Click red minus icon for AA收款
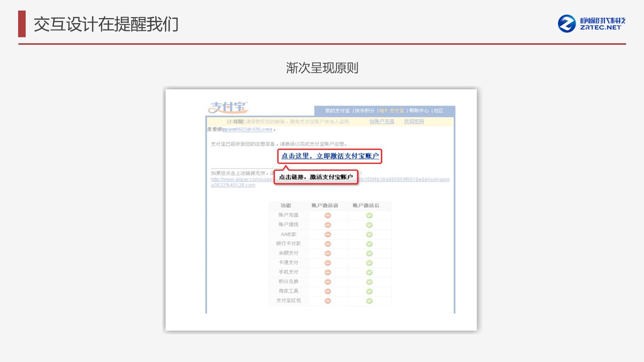The image size is (644, 362). [328, 234]
